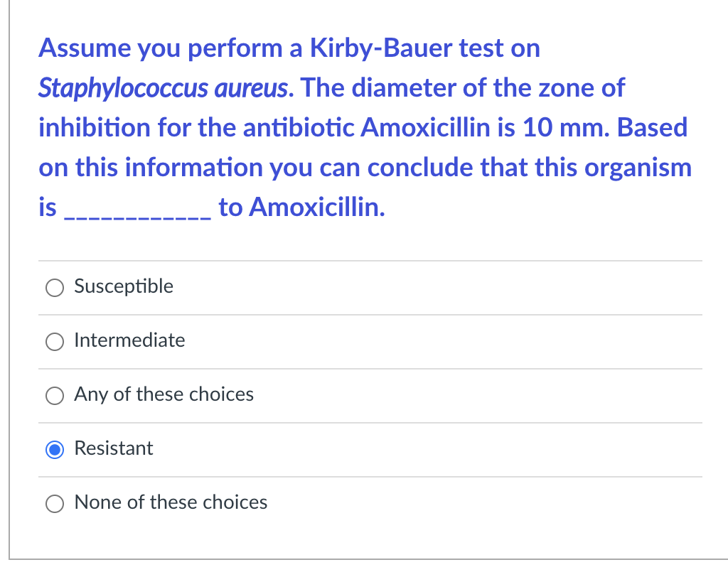The image size is (728, 577).
Task: Click the "Susceptible" answer label text
Action: click(x=124, y=286)
